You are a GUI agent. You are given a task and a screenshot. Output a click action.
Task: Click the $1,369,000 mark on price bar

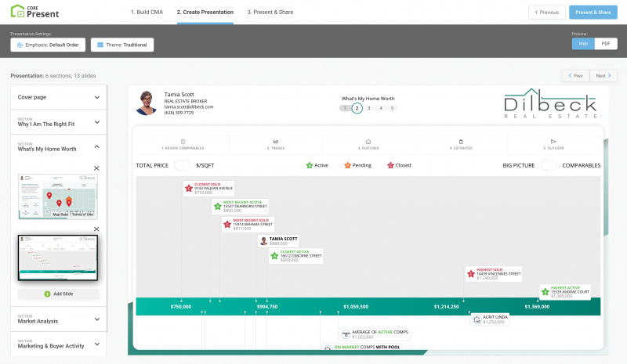(537, 306)
